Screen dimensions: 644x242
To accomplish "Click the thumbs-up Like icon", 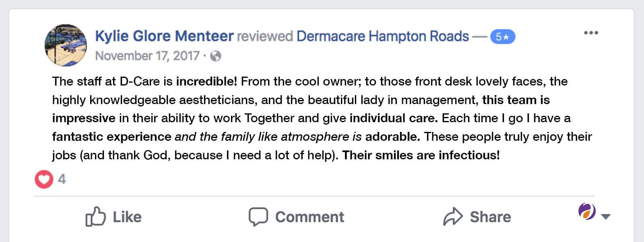I will [95, 217].
